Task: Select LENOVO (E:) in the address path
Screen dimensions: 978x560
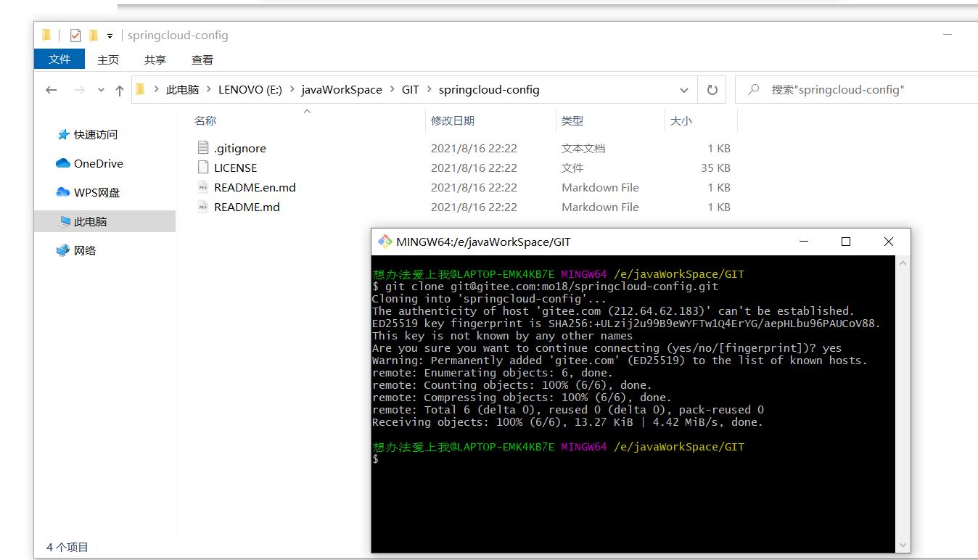Action: 250,90
